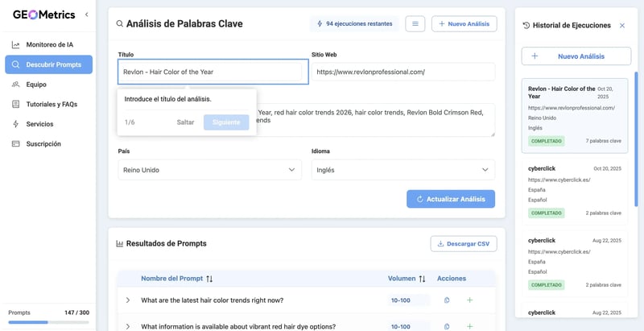Close the Historial de Ejecuciones panel
This screenshot has width=644, height=331.
pyautogui.click(x=621, y=26)
